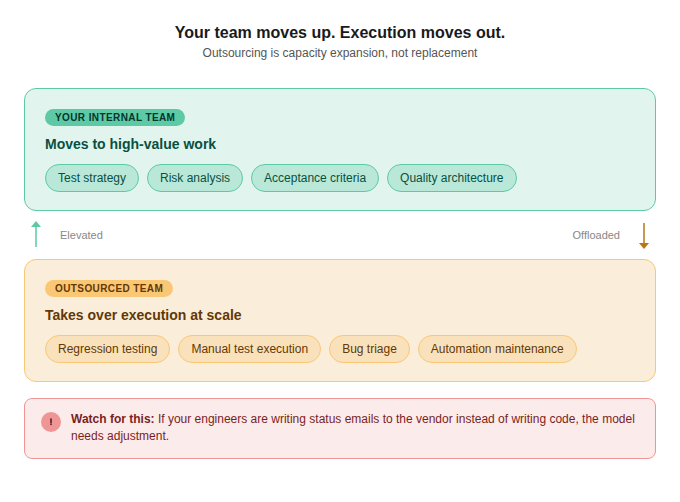Click the main title 'Your team moves up'
Screen dimensions: 680x502
pyautogui.click(x=340, y=32)
